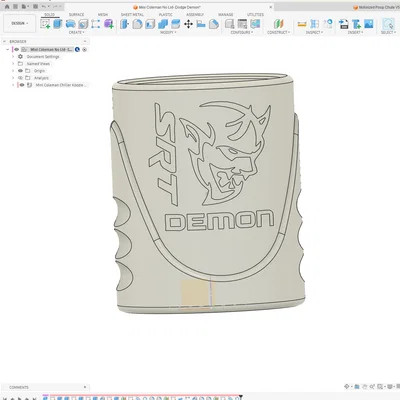Expand the Mini Coleman Chiller Koozie node

(x=13, y=85)
